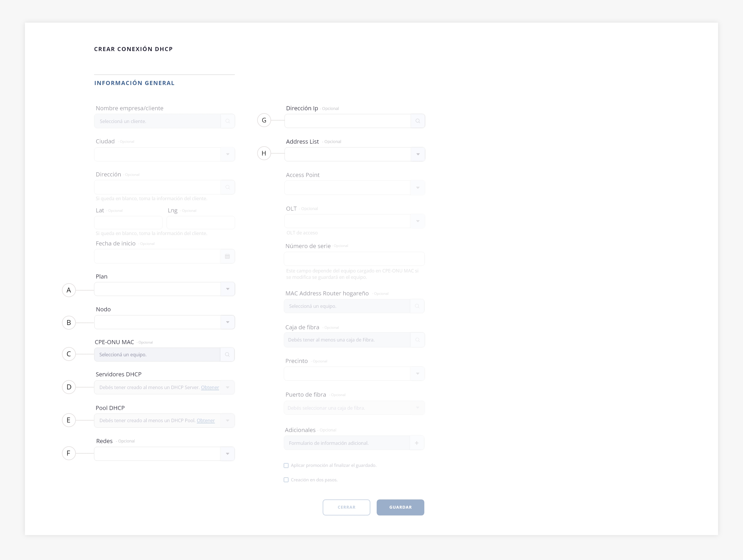Click search icon in MAC Address Router field
Image resolution: width=743 pixels, height=560 pixels.
(x=417, y=306)
